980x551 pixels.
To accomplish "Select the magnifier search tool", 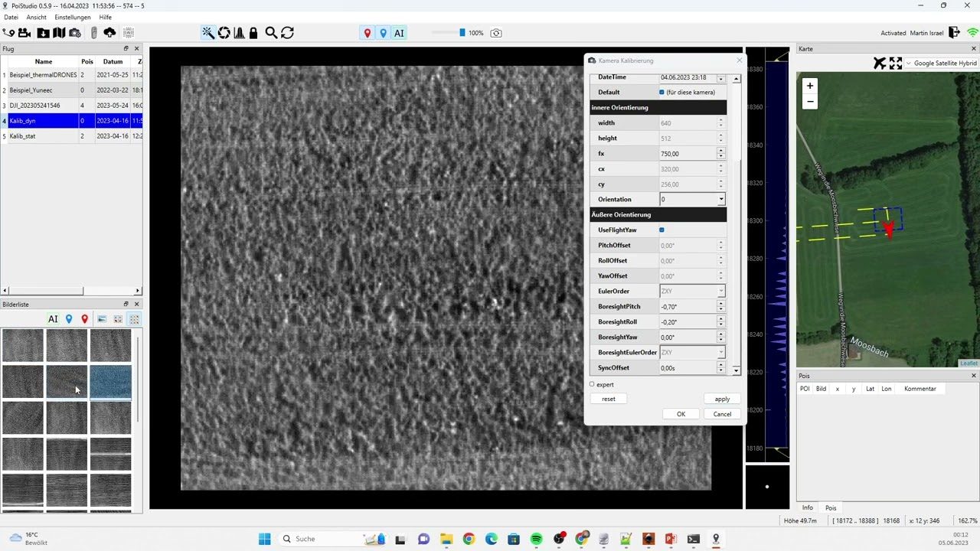I will [271, 33].
